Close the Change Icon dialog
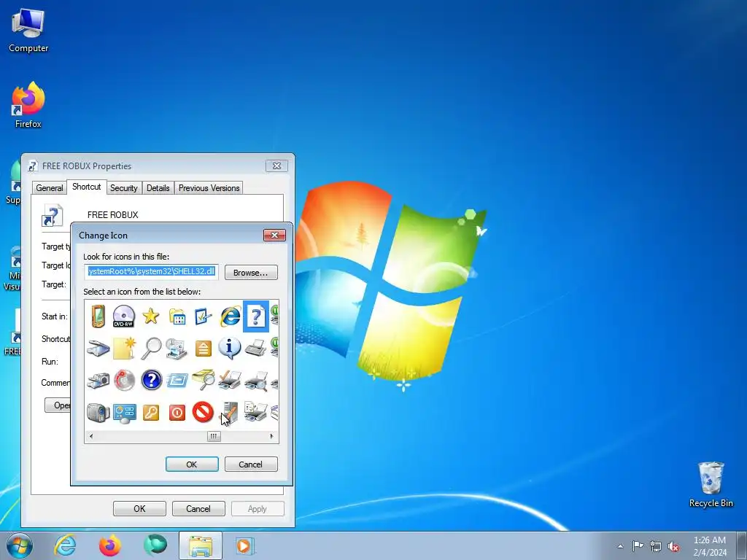This screenshot has width=747, height=560. tap(274, 236)
